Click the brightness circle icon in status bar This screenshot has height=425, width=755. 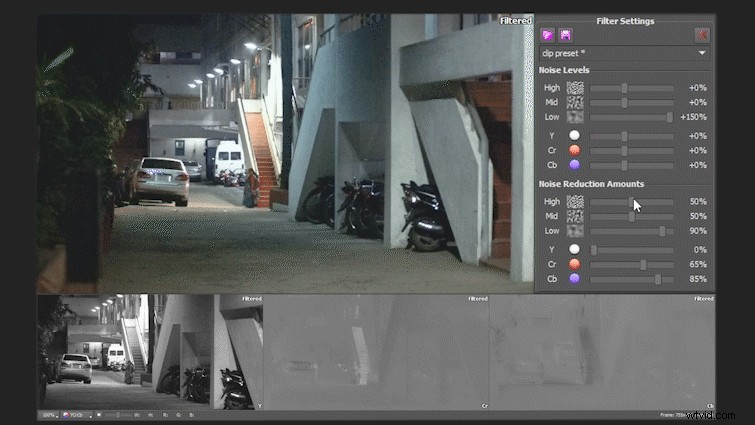coord(99,415)
